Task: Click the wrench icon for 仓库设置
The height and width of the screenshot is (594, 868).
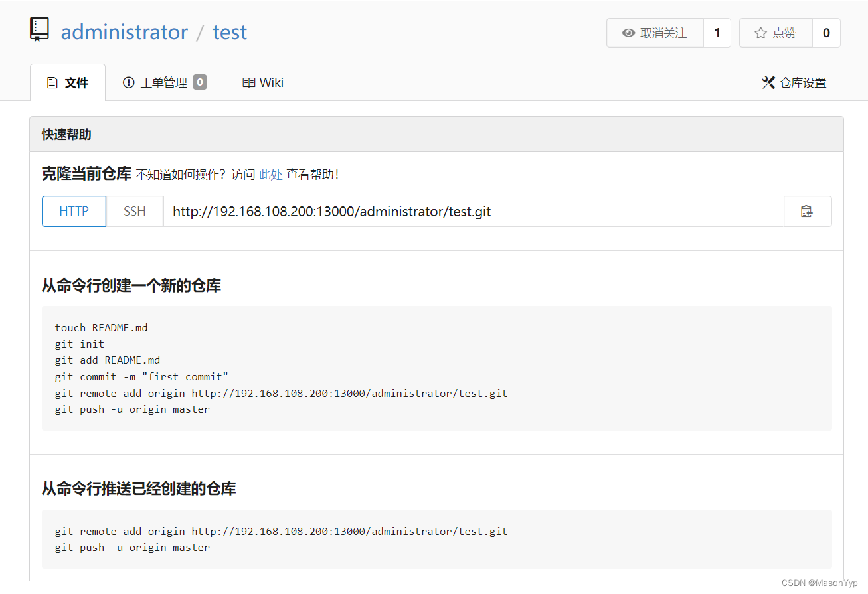Action: click(x=768, y=82)
